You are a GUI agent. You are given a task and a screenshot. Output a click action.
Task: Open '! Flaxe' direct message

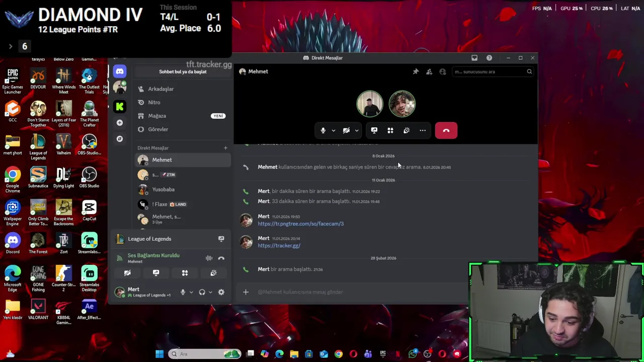(x=183, y=204)
